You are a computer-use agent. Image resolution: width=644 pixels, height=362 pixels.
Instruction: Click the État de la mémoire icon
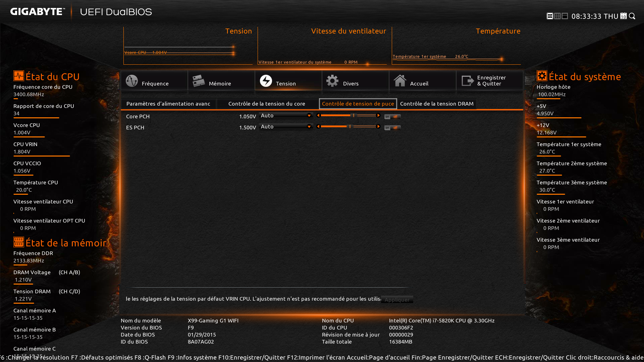pos(19,242)
